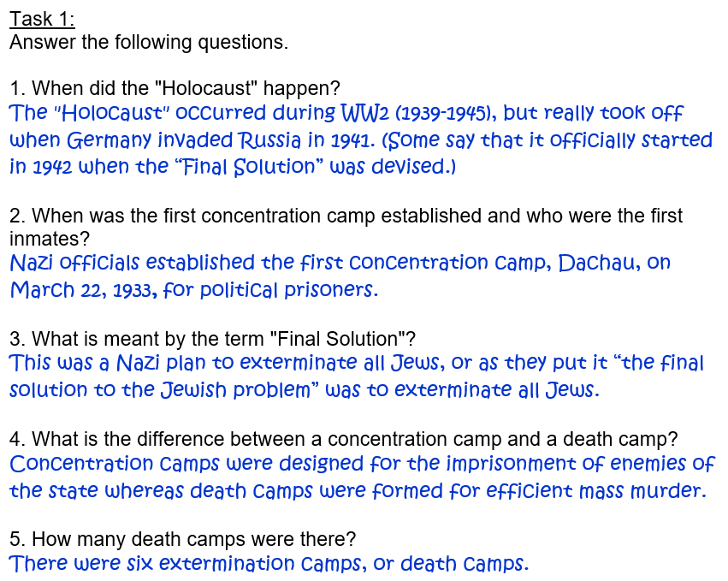The height and width of the screenshot is (581, 728).
Task: Click question 4 about concentration versus death camps
Action: click(343, 439)
